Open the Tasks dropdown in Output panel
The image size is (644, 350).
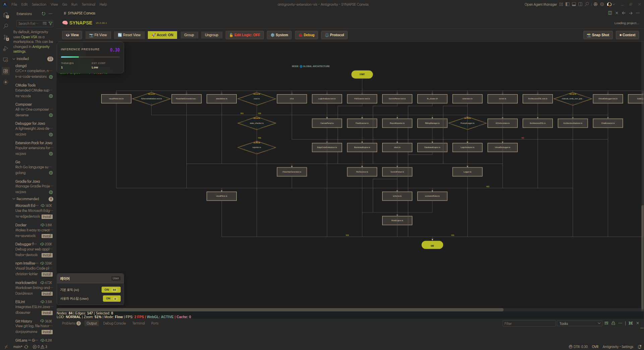(x=580, y=324)
